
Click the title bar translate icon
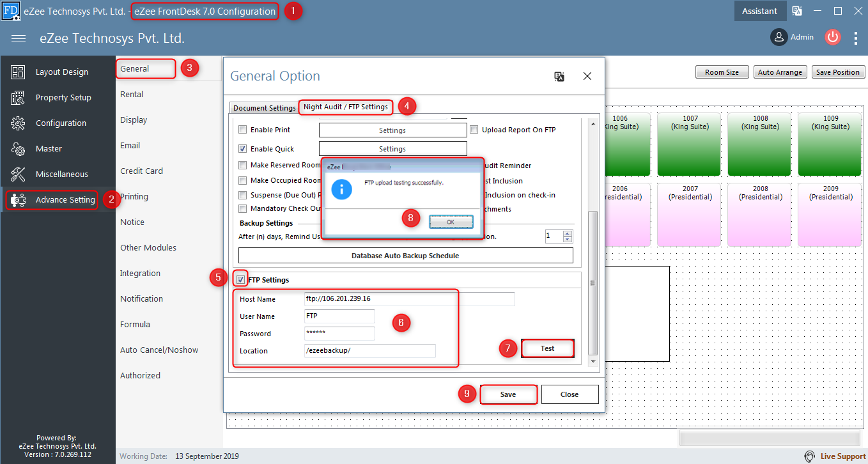pyautogui.click(x=797, y=11)
